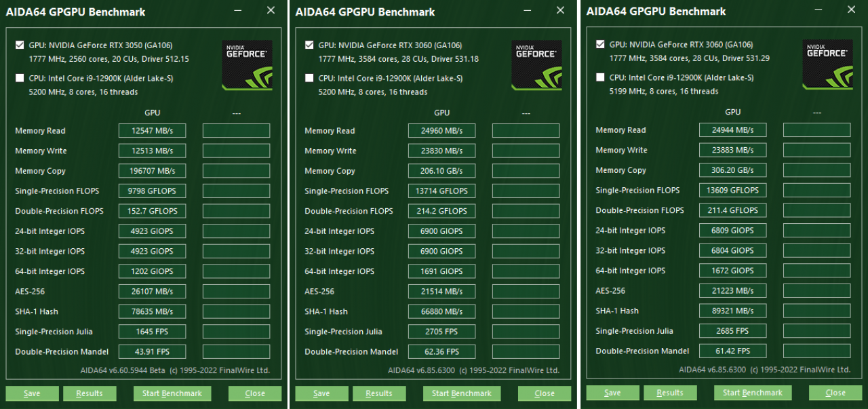Select the 66880 MB/s SHA-1 value
This screenshot has height=409, width=868.
point(441,312)
